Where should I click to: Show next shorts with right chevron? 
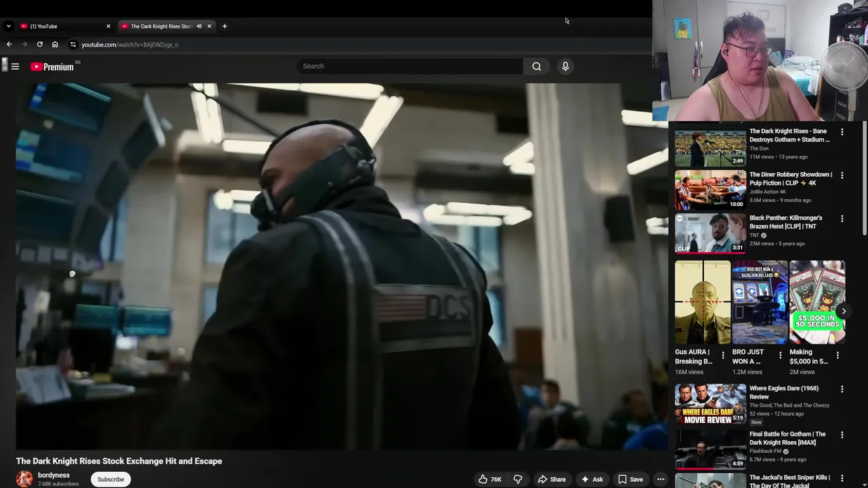844,312
